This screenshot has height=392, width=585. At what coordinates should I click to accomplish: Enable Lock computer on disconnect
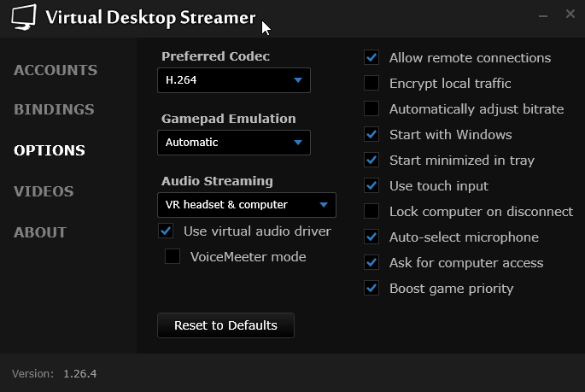pos(371,211)
